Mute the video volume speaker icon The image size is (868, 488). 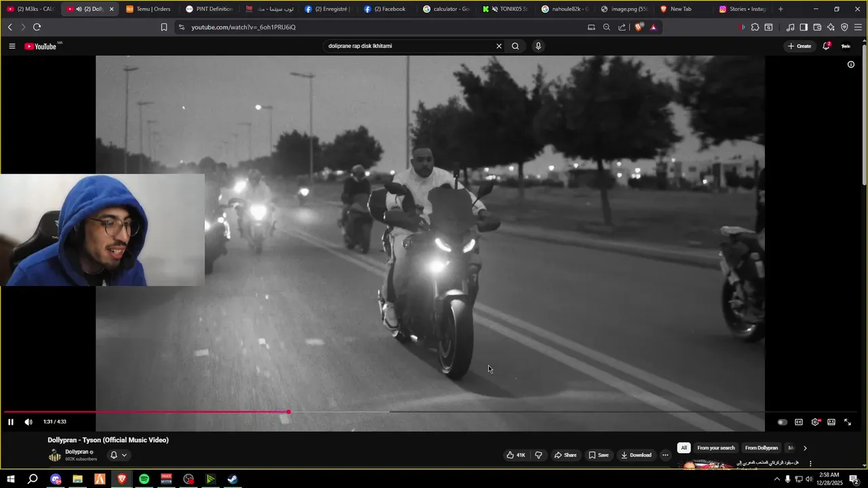pyautogui.click(x=28, y=422)
